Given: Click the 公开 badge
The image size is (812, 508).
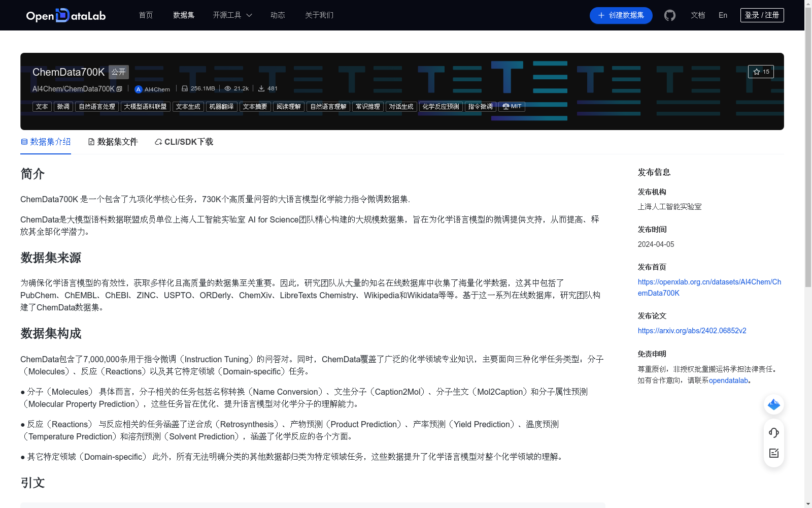Looking at the screenshot, I should [x=119, y=72].
